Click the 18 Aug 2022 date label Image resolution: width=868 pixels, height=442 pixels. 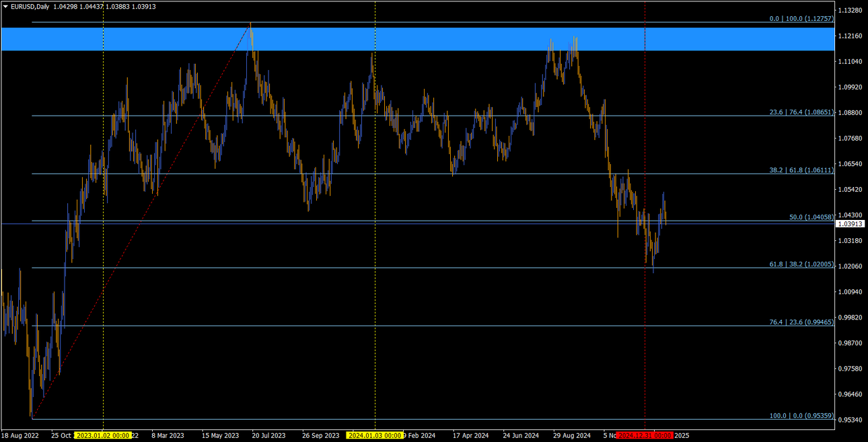click(20, 435)
